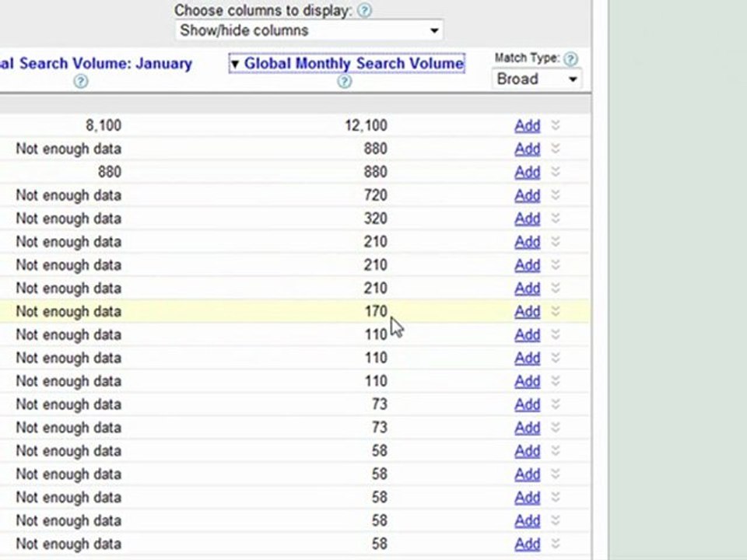The image size is (747, 560).
Task: Select the 320 global volume cell
Action: [375, 219]
